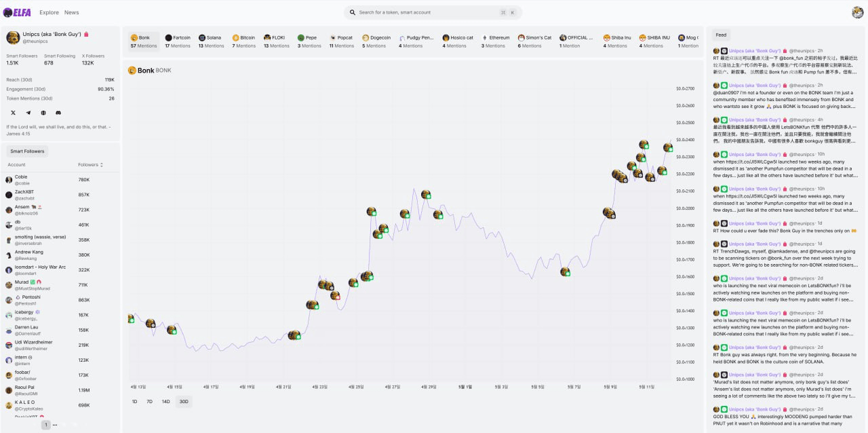Switch chart to 14D range
868x433 pixels.
pyautogui.click(x=165, y=402)
